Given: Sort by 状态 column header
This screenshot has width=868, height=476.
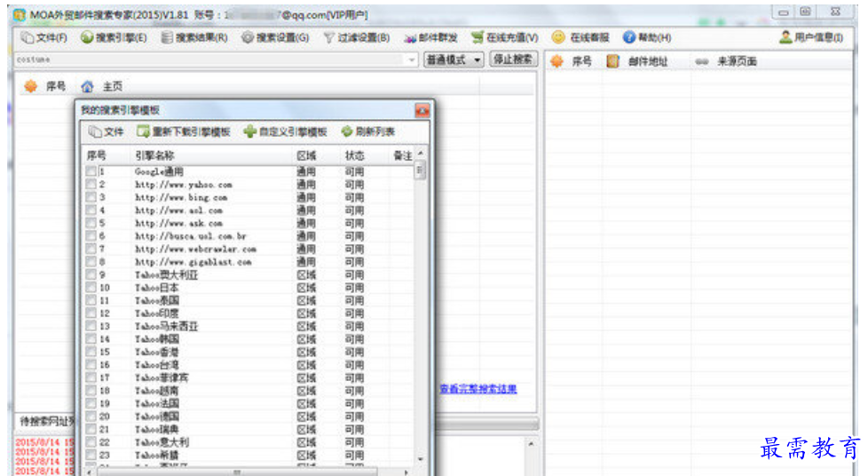Looking at the screenshot, I should (x=355, y=155).
